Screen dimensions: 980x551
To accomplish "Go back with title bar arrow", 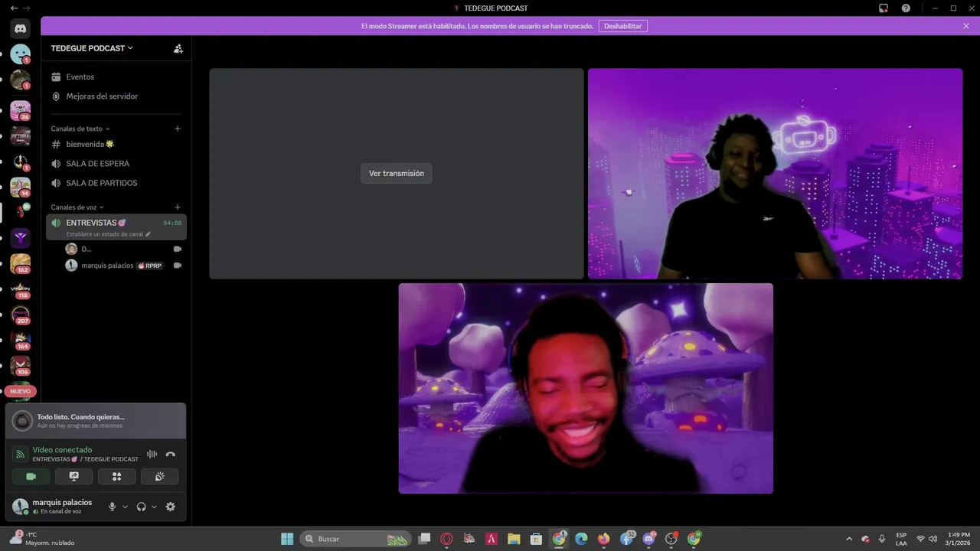I will [x=14, y=8].
